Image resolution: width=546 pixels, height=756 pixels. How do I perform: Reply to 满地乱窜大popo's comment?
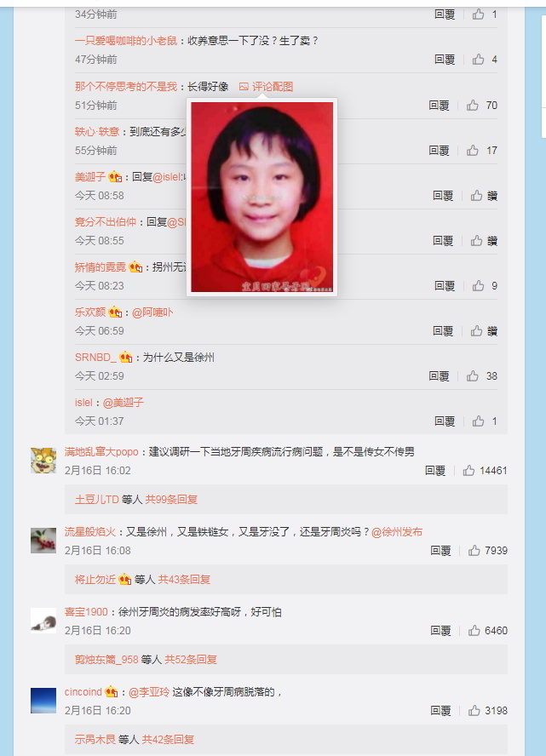tap(435, 471)
